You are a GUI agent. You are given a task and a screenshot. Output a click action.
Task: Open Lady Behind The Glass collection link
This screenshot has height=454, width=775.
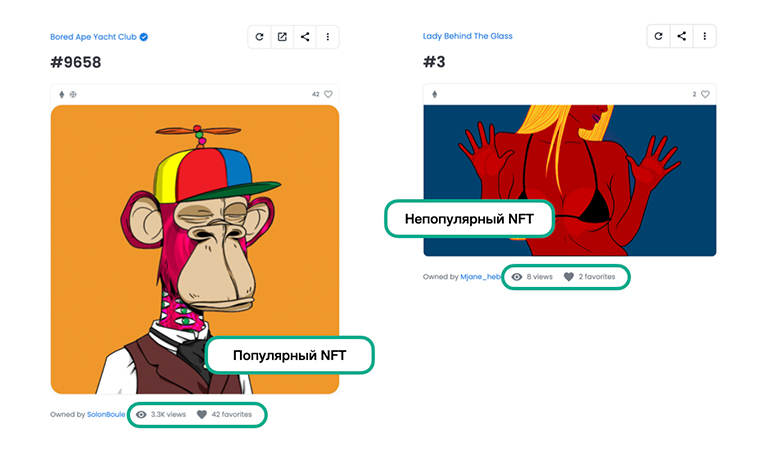(x=467, y=37)
